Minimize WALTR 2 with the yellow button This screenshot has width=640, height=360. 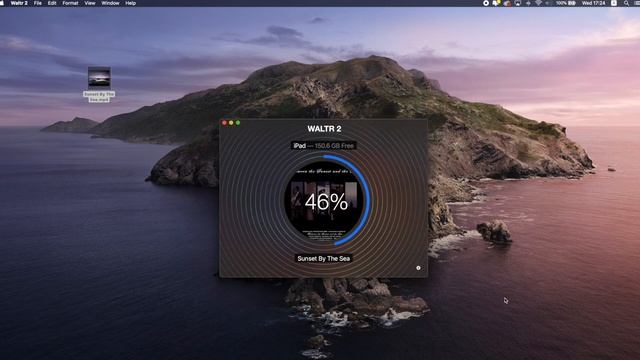click(231, 123)
